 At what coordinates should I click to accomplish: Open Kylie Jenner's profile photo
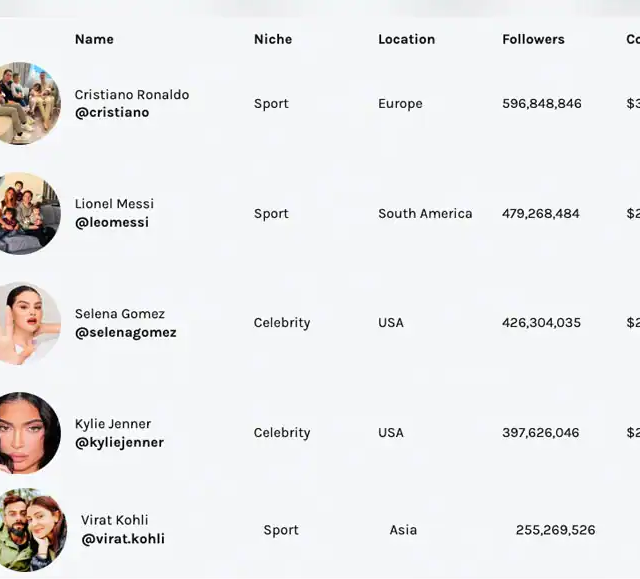click(x=29, y=433)
